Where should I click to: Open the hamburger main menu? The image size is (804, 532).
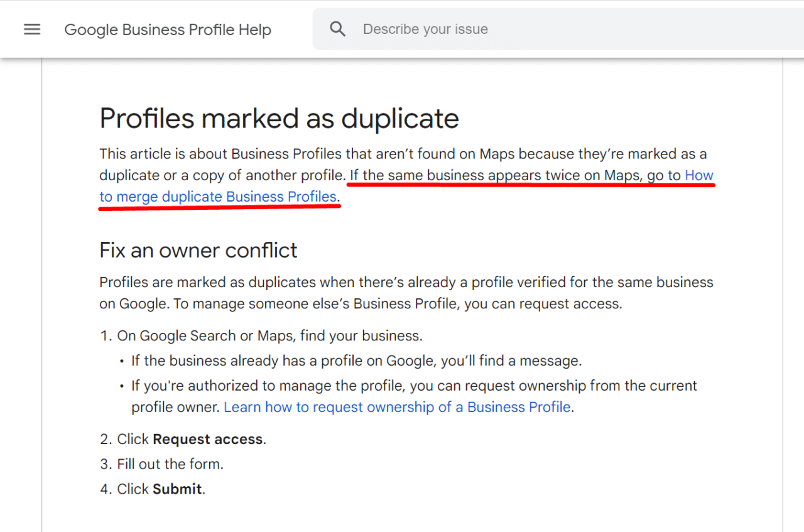click(x=32, y=29)
